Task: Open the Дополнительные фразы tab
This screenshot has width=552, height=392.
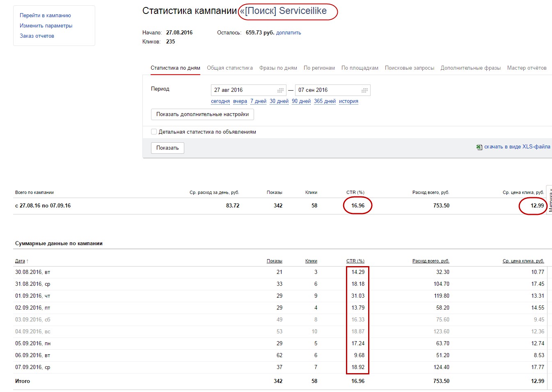Action: 471,68
